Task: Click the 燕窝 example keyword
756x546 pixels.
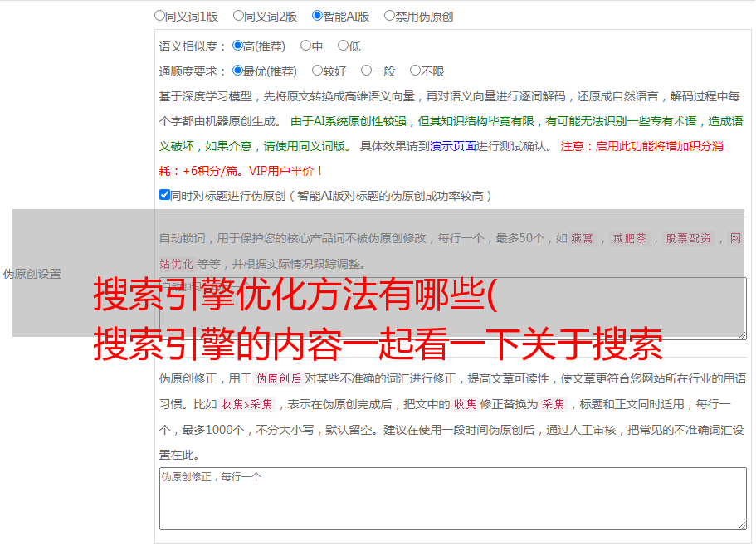Action: [x=583, y=238]
